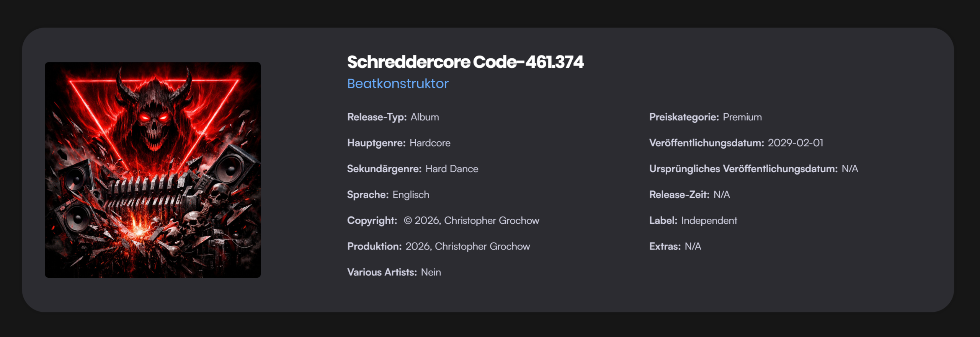This screenshot has width=980, height=337.
Task: Select the Sekundärgenre value Hard Dance
Action: pos(452,169)
